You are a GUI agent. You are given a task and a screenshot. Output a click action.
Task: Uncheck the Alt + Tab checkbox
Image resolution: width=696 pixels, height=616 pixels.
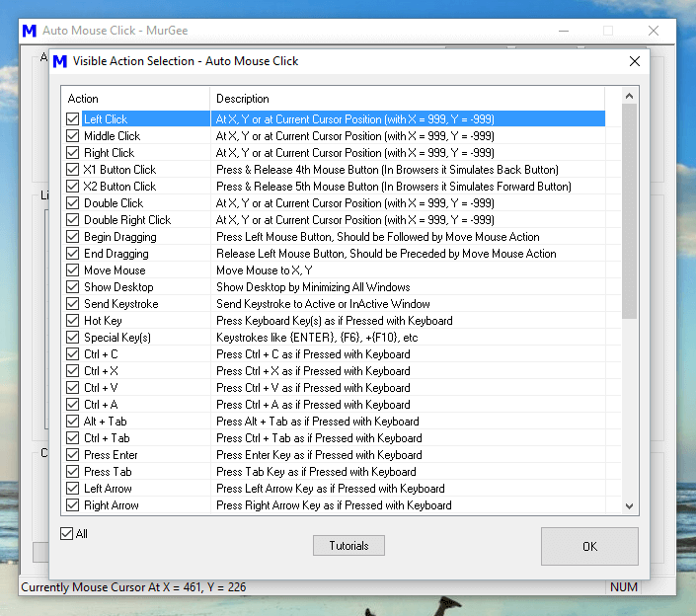[72, 422]
